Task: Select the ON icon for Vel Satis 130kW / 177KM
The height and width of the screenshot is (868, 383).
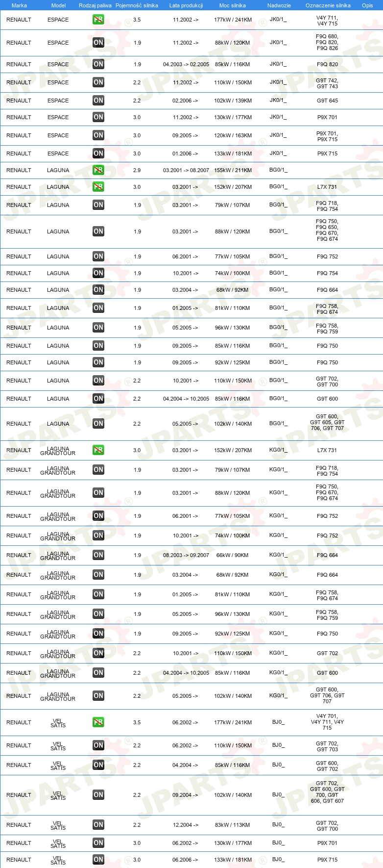Action: pos(98,843)
